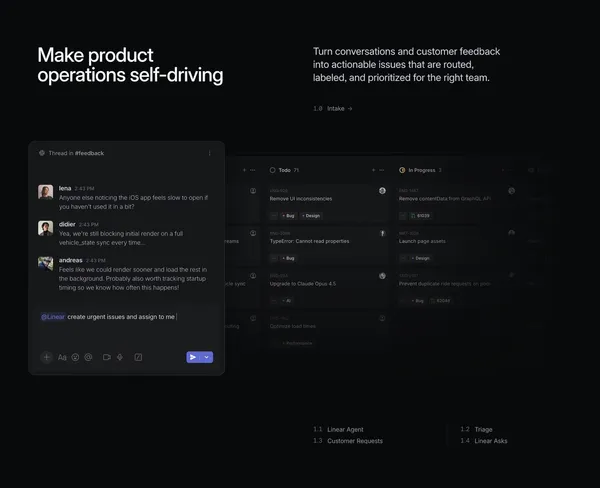Click assignee avatar on Claude Opus upgrade card
The width and height of the screenshot is (600, 488).
[382, 276]
